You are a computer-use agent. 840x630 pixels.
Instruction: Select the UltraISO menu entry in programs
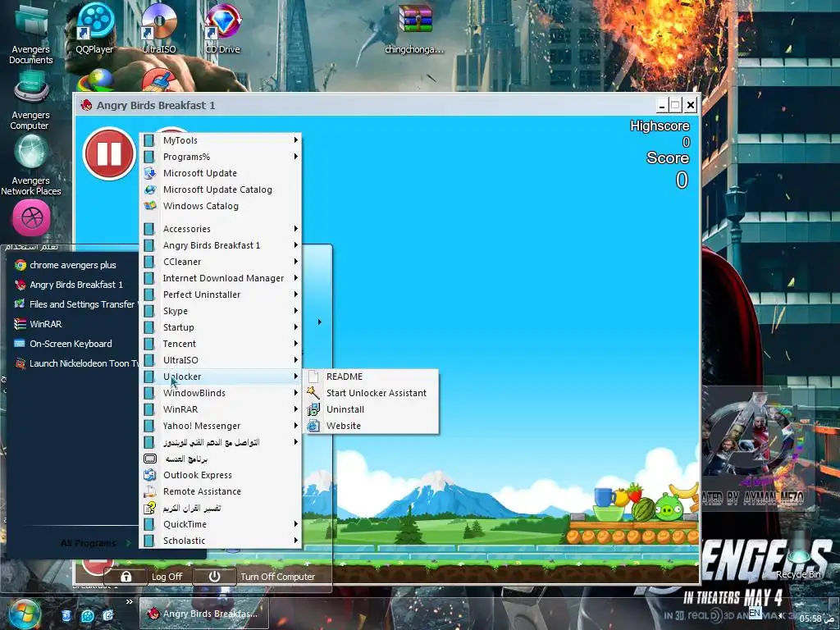pos(221,360)
